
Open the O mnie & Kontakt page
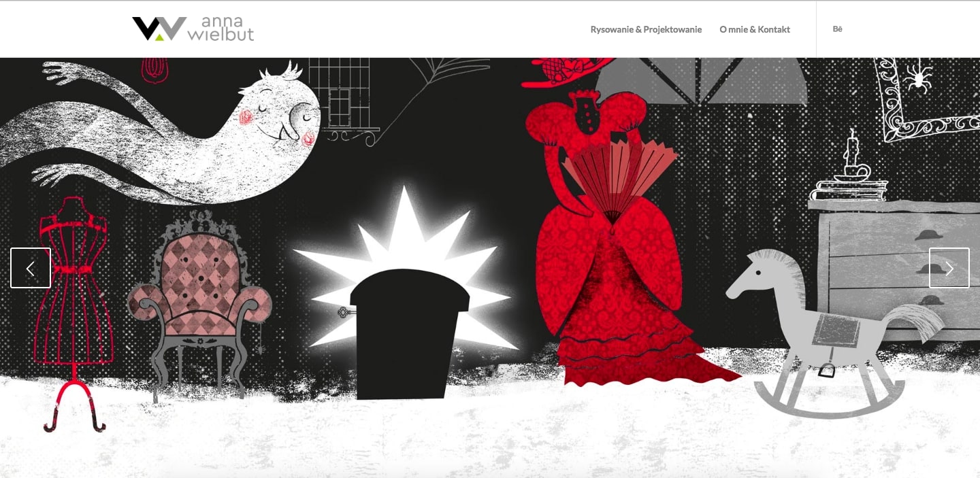tap(755, 29)
